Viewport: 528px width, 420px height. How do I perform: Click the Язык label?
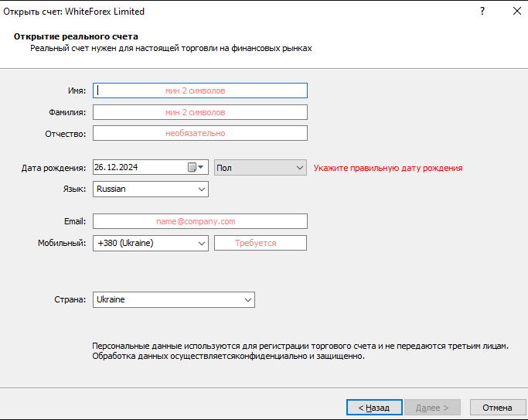pos(74,189)
